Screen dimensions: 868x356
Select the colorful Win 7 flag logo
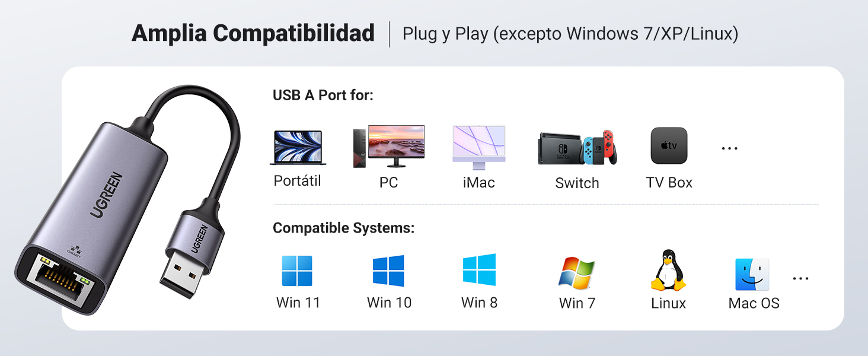[577, 273]
